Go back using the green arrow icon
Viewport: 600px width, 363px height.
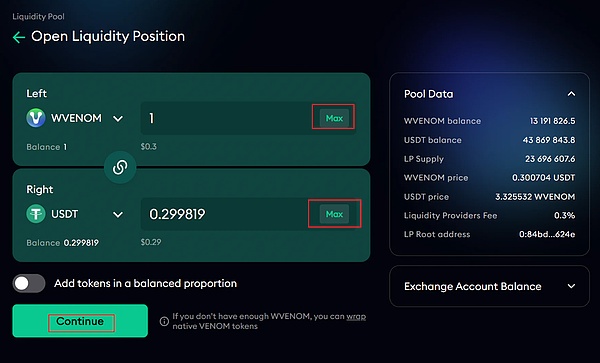click(19, 37)
